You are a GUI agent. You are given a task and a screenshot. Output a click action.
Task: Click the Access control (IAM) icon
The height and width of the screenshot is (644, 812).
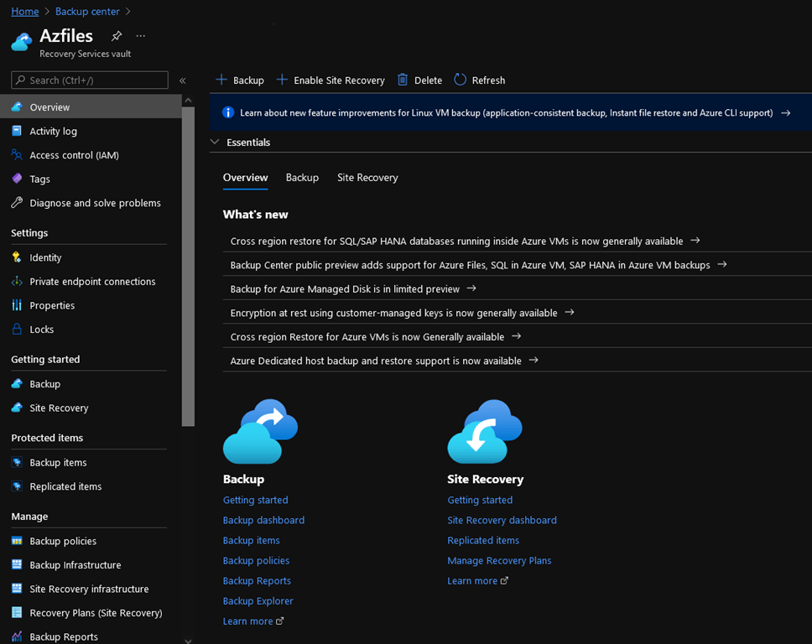(17, 155)
